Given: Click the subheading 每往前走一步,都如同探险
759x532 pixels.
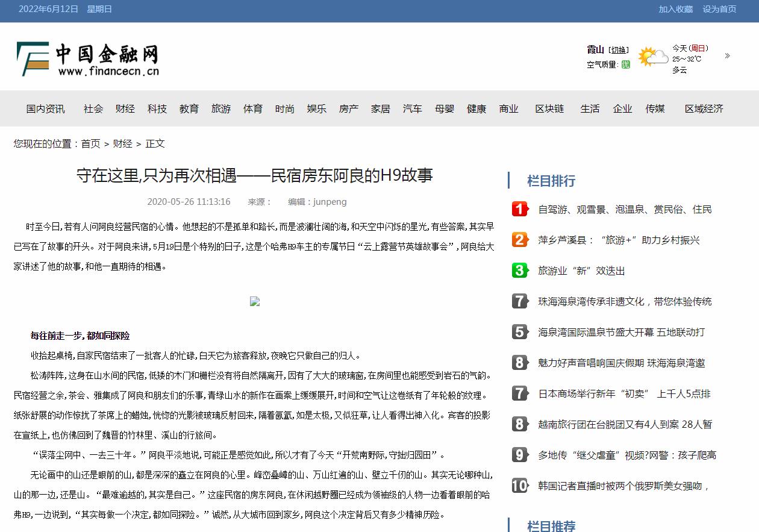Looking at the screenshot, I should (x=80, y=336).
